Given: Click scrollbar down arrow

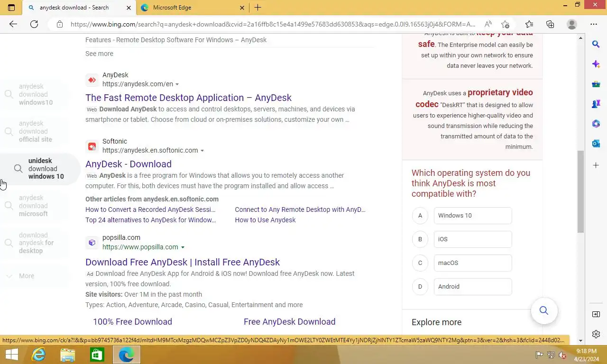Looking at the screenshot, I should pos(580,340).
